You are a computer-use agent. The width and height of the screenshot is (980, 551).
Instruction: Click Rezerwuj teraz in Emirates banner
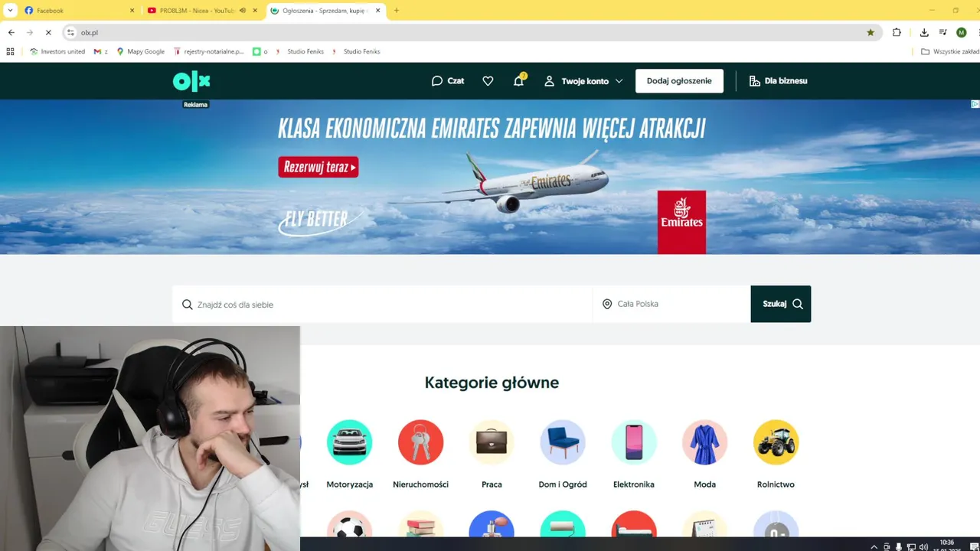tap(318, 167)
